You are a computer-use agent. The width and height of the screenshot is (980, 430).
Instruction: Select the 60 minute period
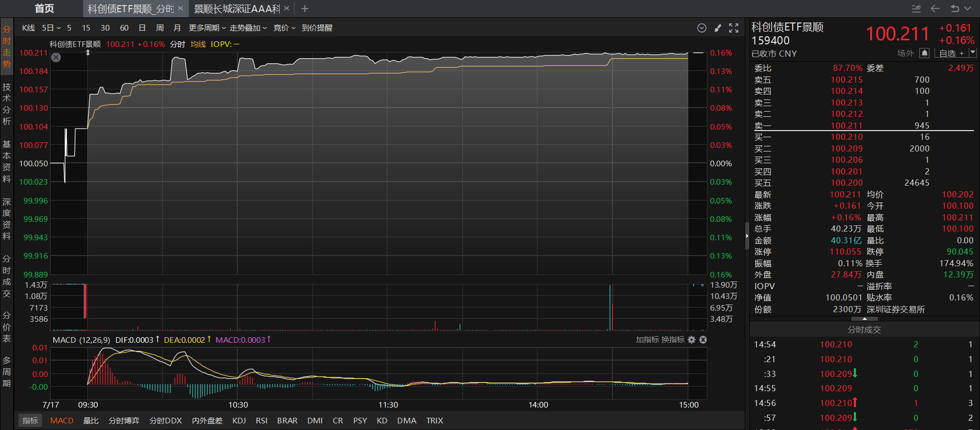[124, 28]
